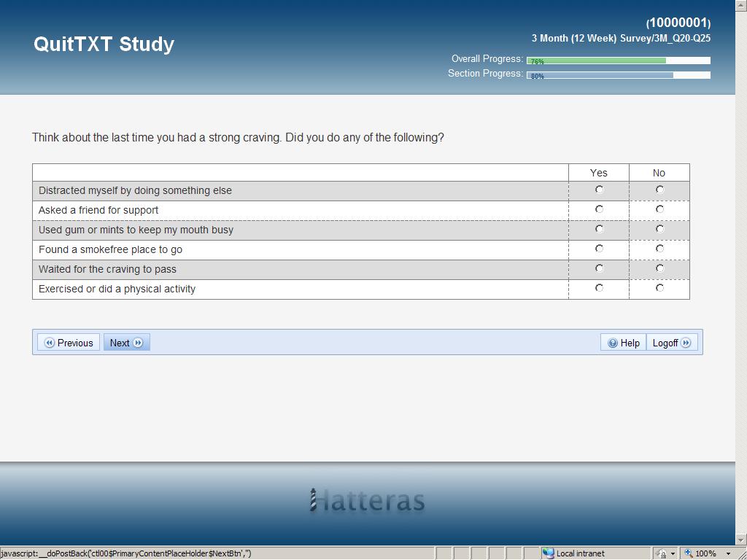Click the Local intranet zone icon

[x=549, y=553]
